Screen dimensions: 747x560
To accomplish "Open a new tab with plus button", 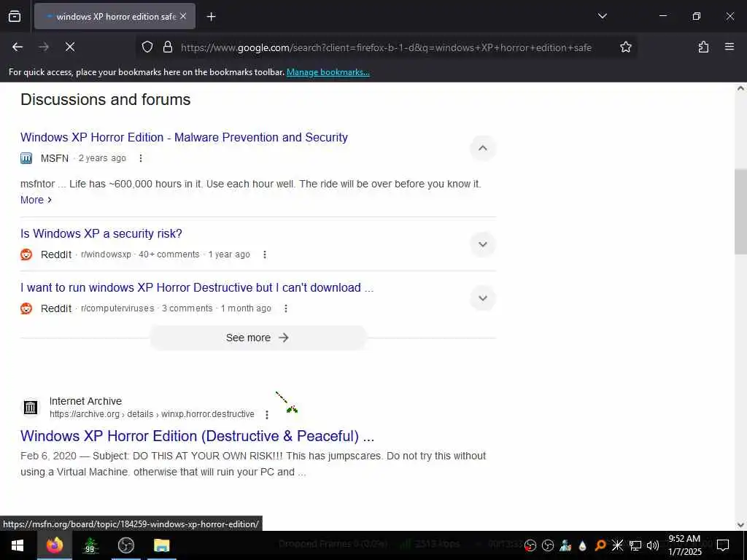I will pos(211,17).
